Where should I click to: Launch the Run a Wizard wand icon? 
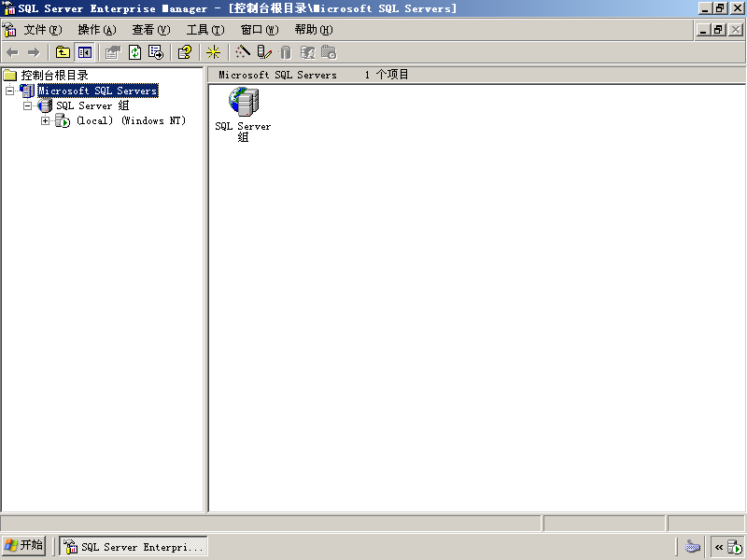(x=243, y=52)
